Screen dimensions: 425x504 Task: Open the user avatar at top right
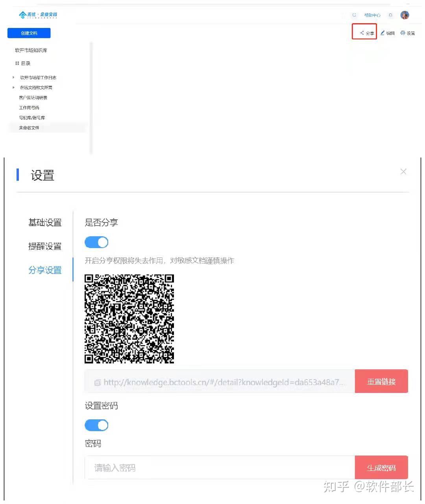(x=405, y=15)
